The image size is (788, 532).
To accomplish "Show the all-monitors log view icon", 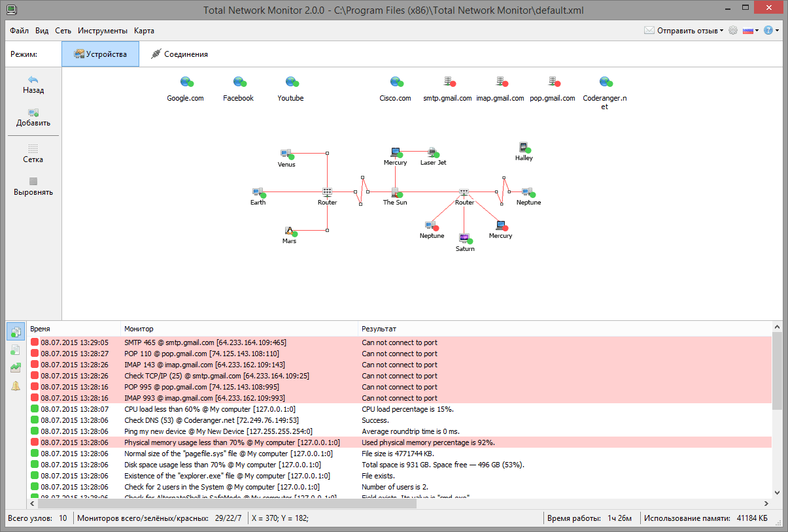I will [16, 332].
